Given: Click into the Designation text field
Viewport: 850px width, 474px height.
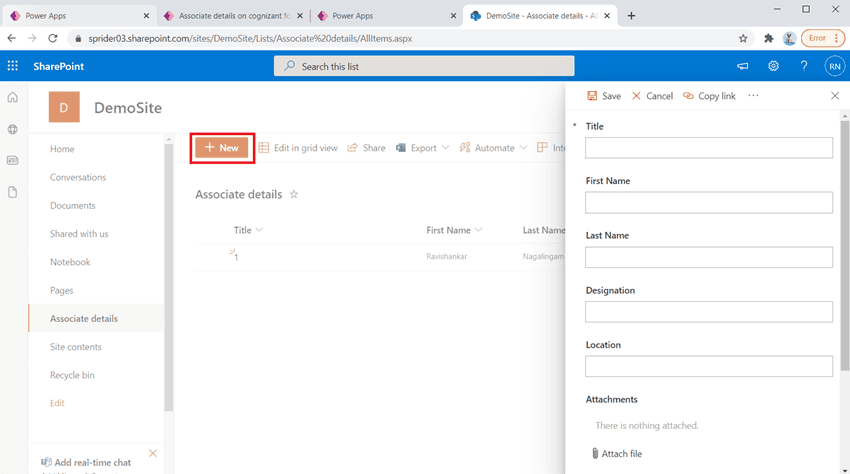Looking at the screenshot, I should [x=708, y=312].
